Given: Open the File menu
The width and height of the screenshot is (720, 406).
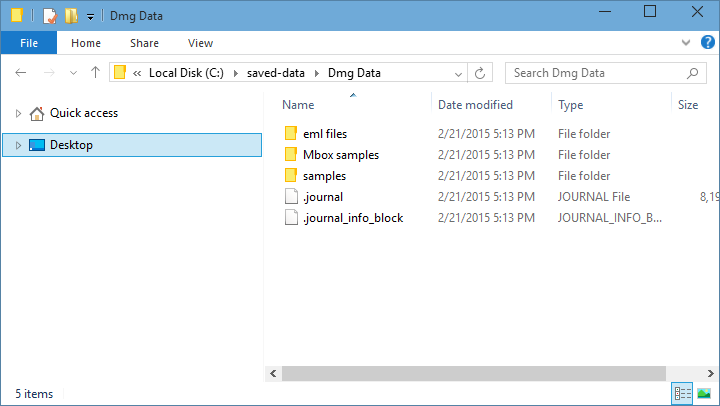Looking at the screenshot, I should click(29, 43).
